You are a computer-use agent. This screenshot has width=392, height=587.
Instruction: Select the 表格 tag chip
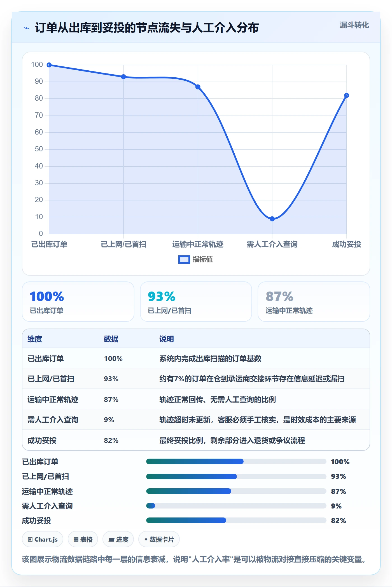coord(83,539)
